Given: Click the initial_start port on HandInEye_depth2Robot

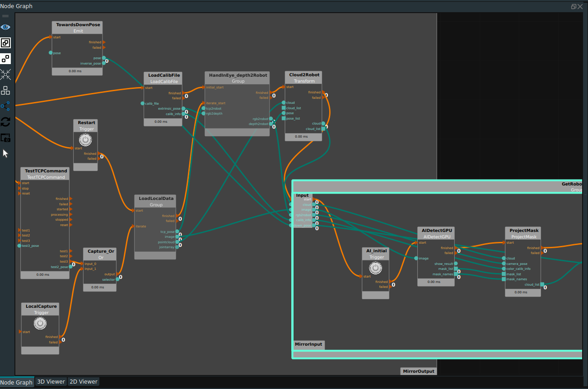Looking at the screenshot, I should tap(203, 88).
